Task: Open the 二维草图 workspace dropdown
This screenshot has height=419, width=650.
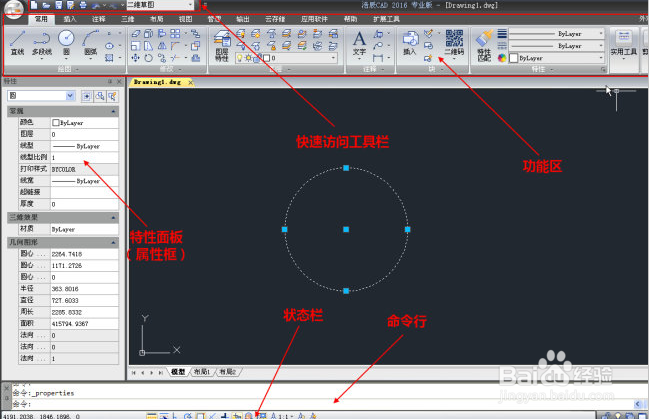Action: click(160, 5)
